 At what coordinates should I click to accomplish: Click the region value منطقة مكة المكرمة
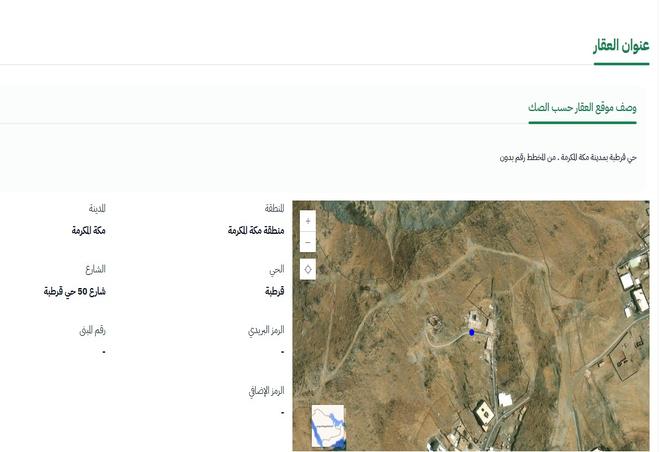click(x=256, y=230)
